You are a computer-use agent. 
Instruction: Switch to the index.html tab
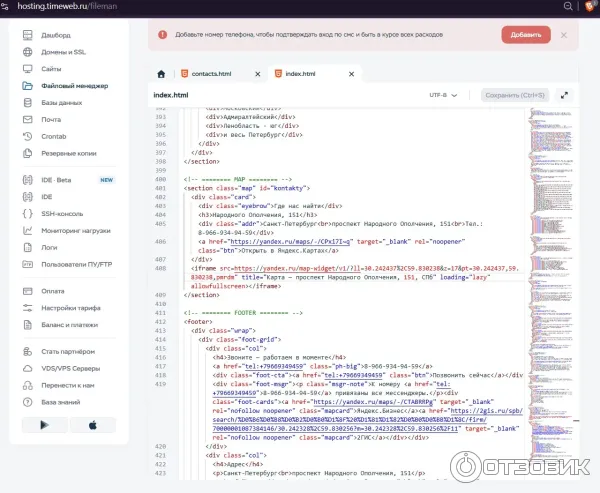tap(300, 74)
